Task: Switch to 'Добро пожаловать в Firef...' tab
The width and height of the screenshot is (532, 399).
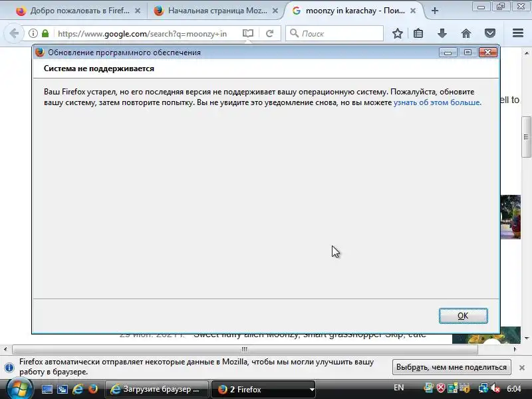Action: (80, 11)
